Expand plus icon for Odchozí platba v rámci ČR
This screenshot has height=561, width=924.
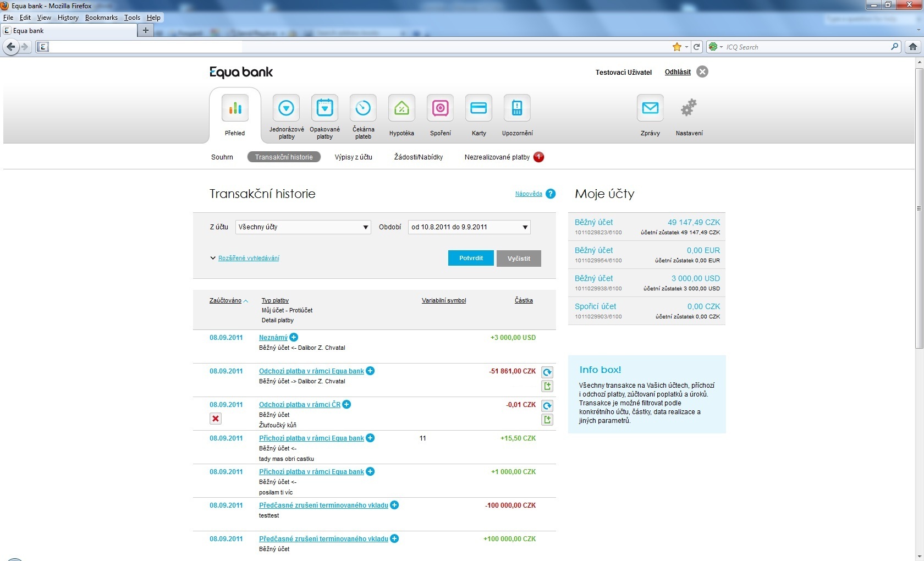click(x=346, y=404)
